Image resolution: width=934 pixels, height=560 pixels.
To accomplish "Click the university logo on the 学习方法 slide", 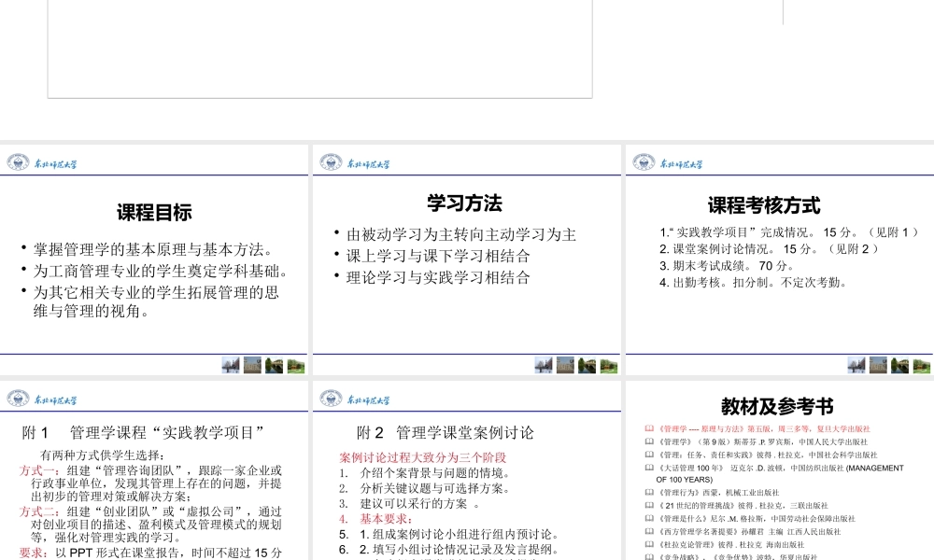I will pyautogui.click(x=331, y=162).
